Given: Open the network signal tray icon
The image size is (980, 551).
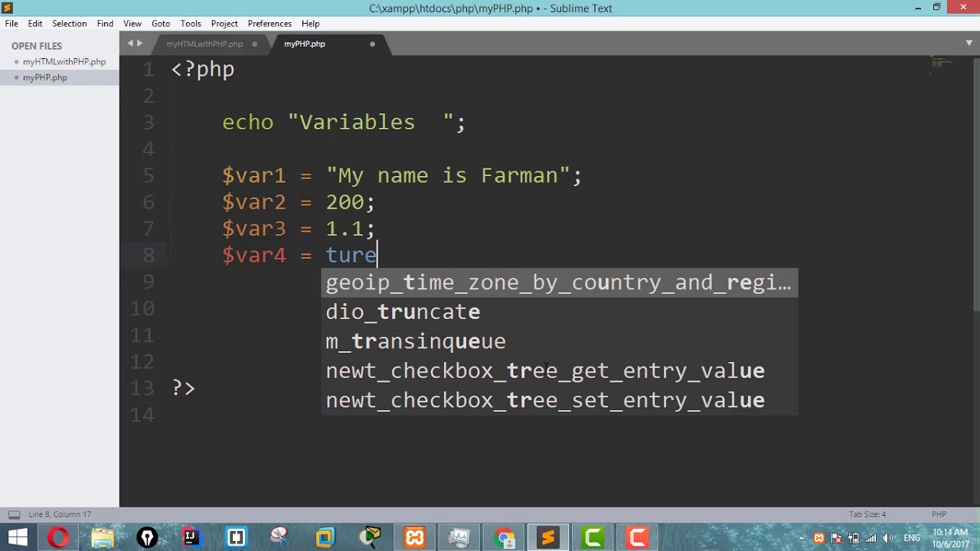Looking at the screenshot, I should pyautogui.click(x=871, y=538).
